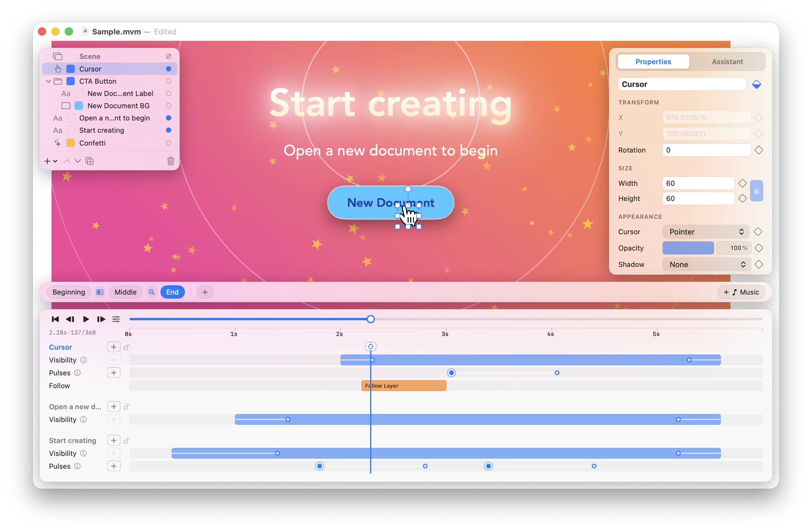Image resolution: width=812 pixels, height=532 pixels.
Task: Open the add layer dropdown
Action: click(50, 161)
